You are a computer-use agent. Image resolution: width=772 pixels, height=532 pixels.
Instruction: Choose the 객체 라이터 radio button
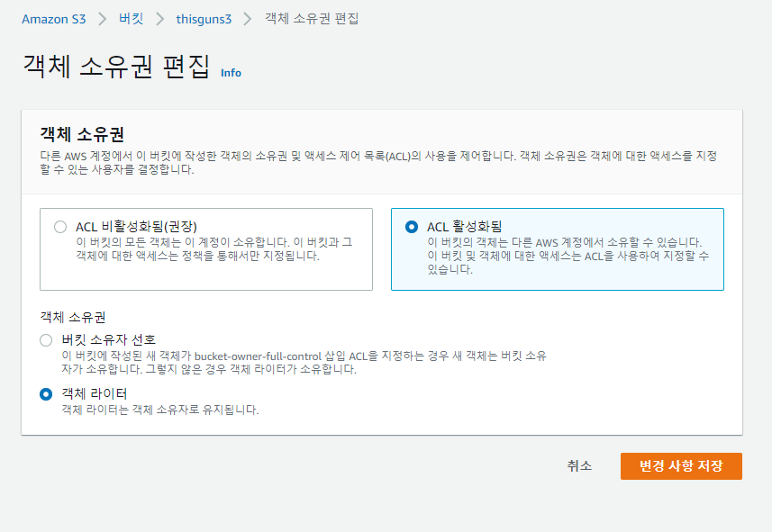tap(46, 394)
